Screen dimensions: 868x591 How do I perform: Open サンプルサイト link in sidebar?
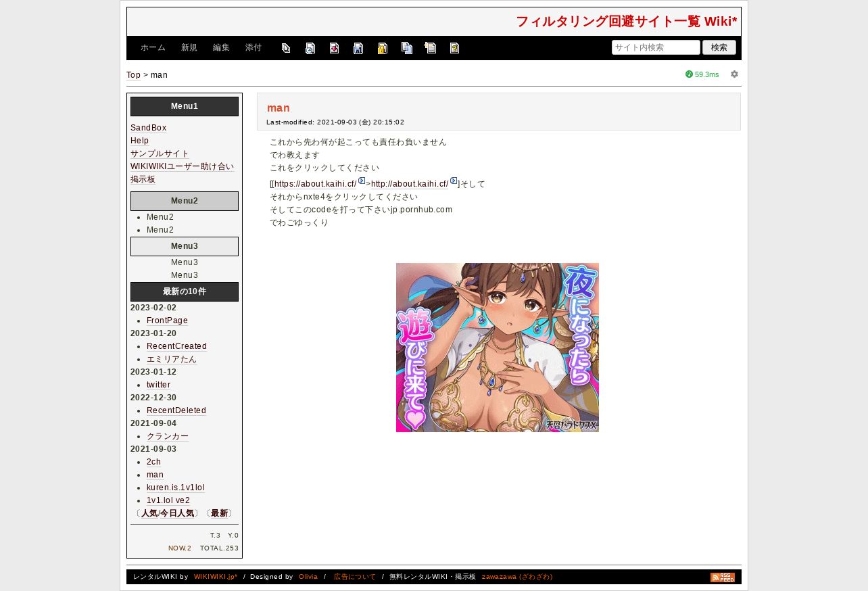[160, 153]
